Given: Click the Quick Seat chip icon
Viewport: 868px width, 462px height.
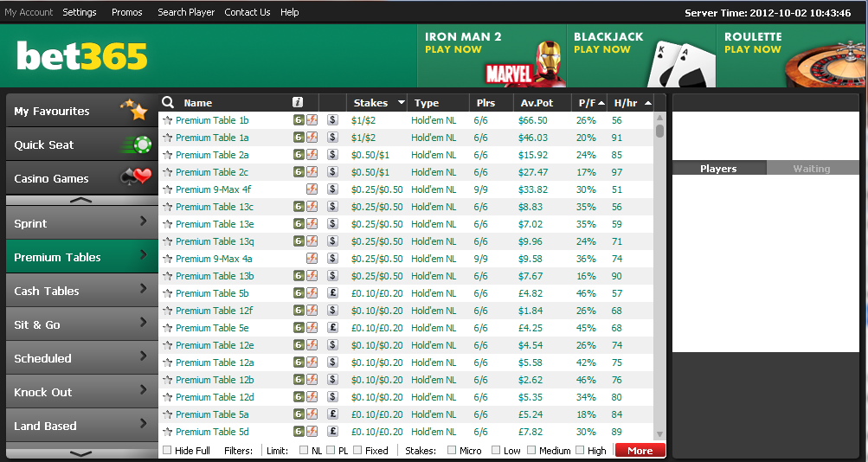Looking at the screenshot, I should click(x=137, y=145).
